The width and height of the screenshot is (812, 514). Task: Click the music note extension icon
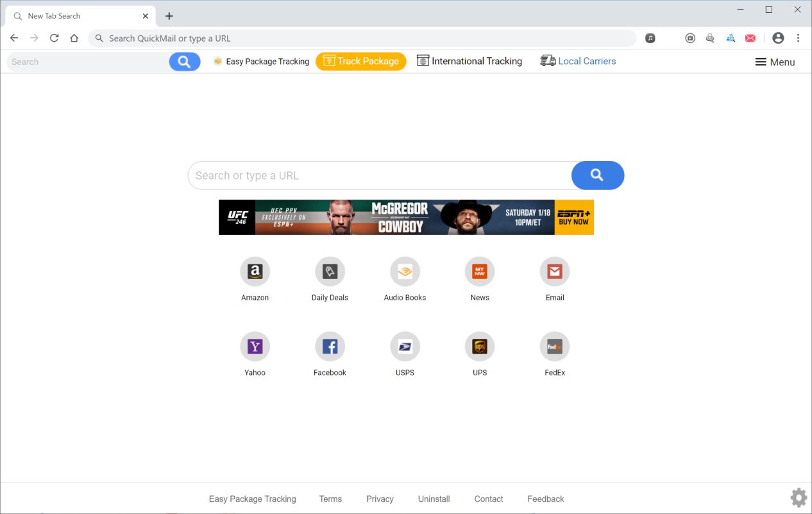click(x=650, y=38)
